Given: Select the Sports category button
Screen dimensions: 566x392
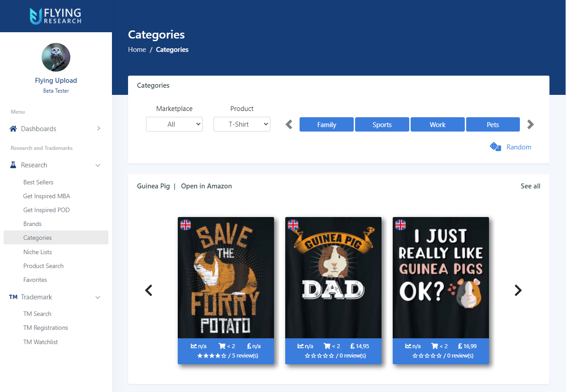Looking at the screenshot, I should pos(382,124).
